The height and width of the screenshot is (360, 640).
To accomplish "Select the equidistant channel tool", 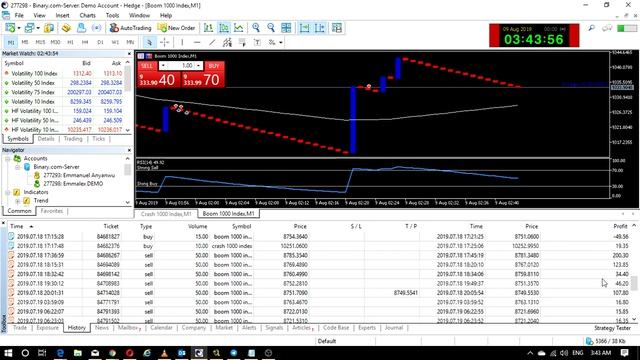I will tap(227, 42).
